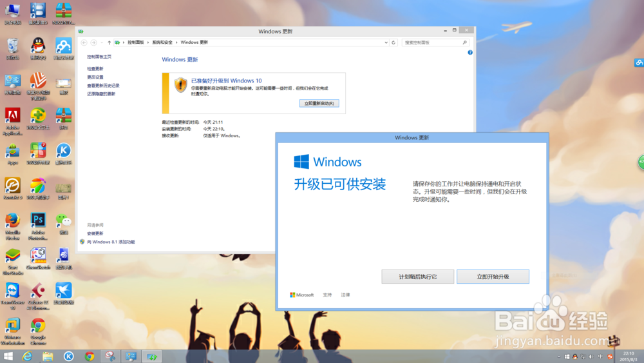Click the shield warning icon in the update banner
The image size is (644, 363).
tap(181, 85)
